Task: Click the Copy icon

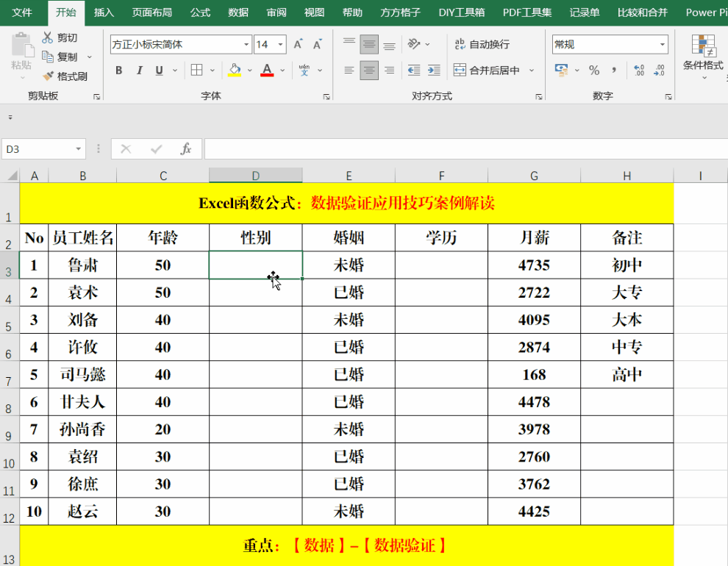Action: 47,57
